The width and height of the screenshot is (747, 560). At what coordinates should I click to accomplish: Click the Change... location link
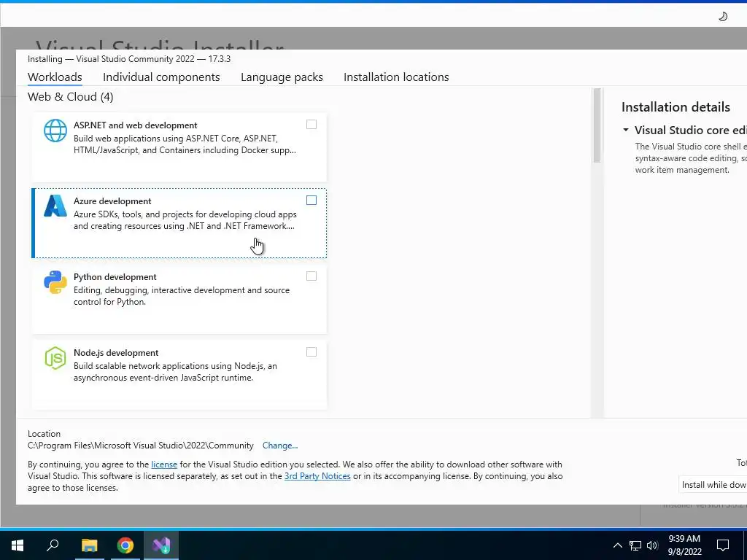[x=279, y=446]
